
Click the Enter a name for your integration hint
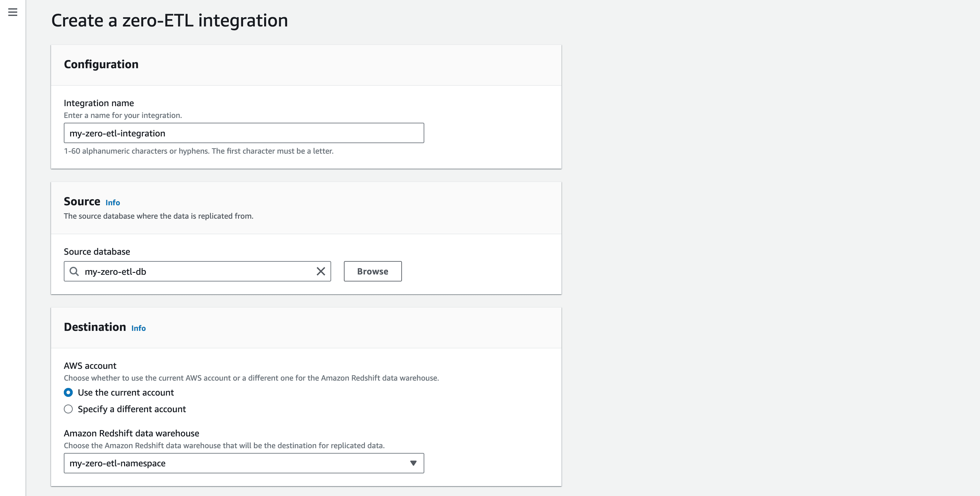[x=123, y=115]
